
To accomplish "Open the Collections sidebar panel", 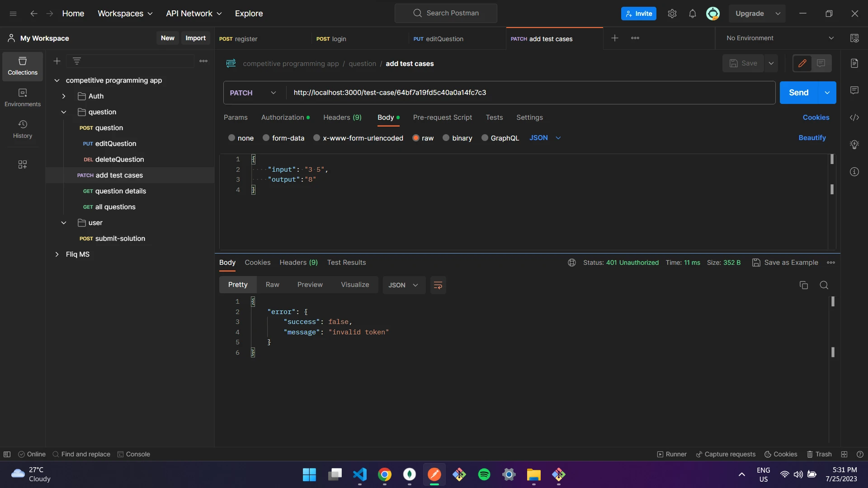I will 23,66.
